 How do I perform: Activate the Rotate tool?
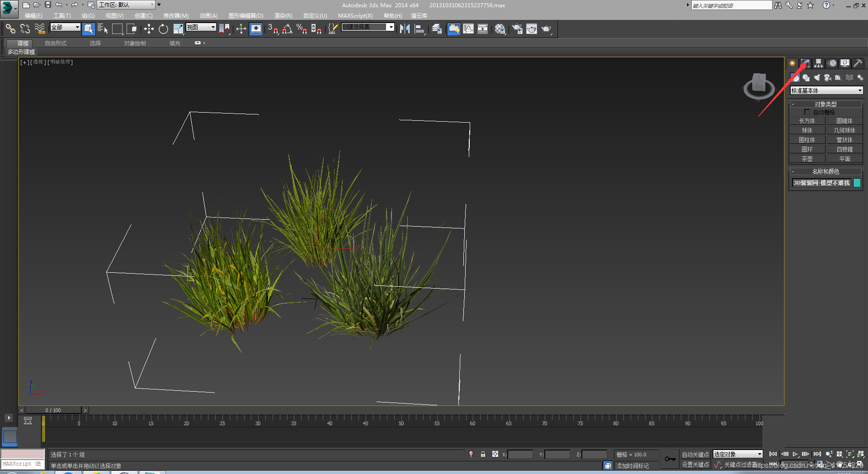click(163, 29)
